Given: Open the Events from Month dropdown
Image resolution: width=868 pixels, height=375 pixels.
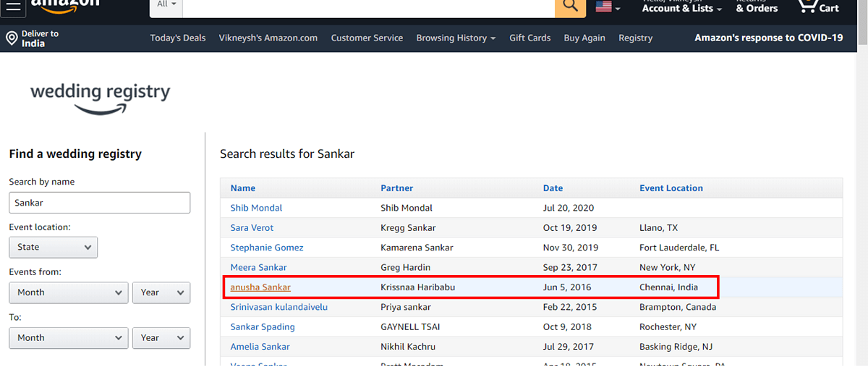Looking at the screenshot, I should [69, 292].
